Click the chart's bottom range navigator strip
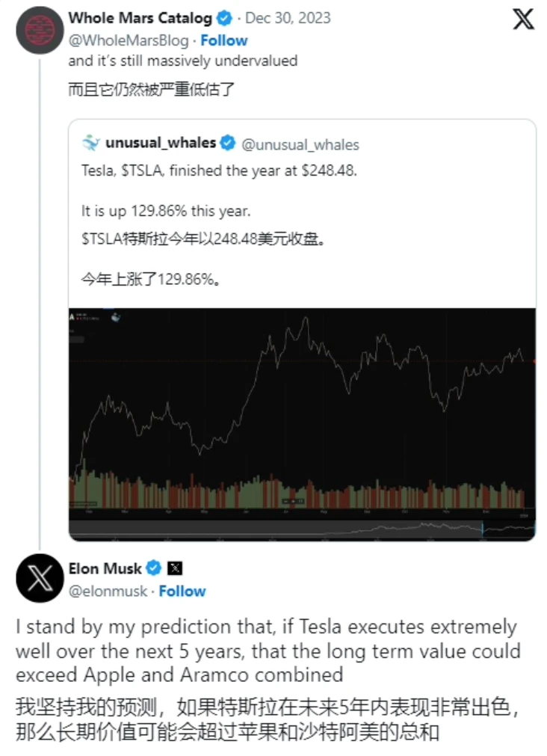547x756 pixels. [x=302, y=529]
